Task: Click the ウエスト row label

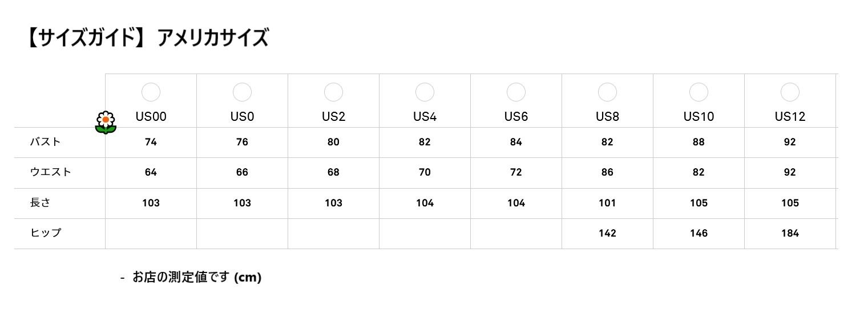Action: (x=50, y=172)
